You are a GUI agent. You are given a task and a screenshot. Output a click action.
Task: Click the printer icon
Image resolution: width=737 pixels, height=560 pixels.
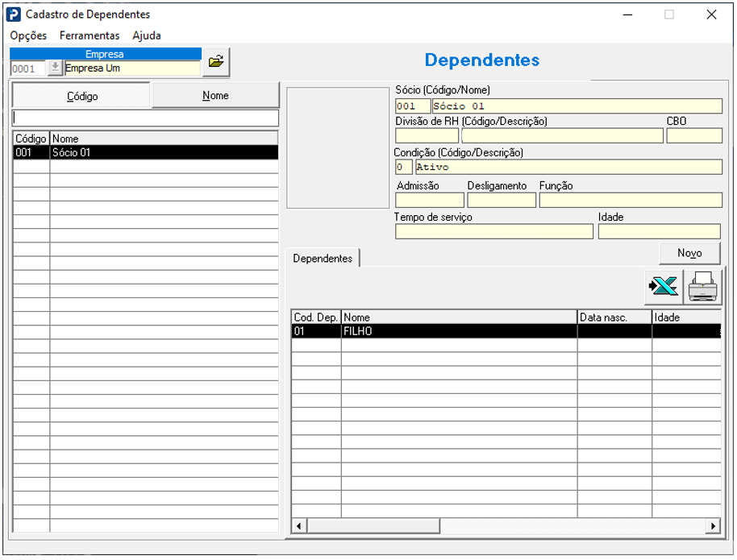pyautogui.click(x=702, y=286)
